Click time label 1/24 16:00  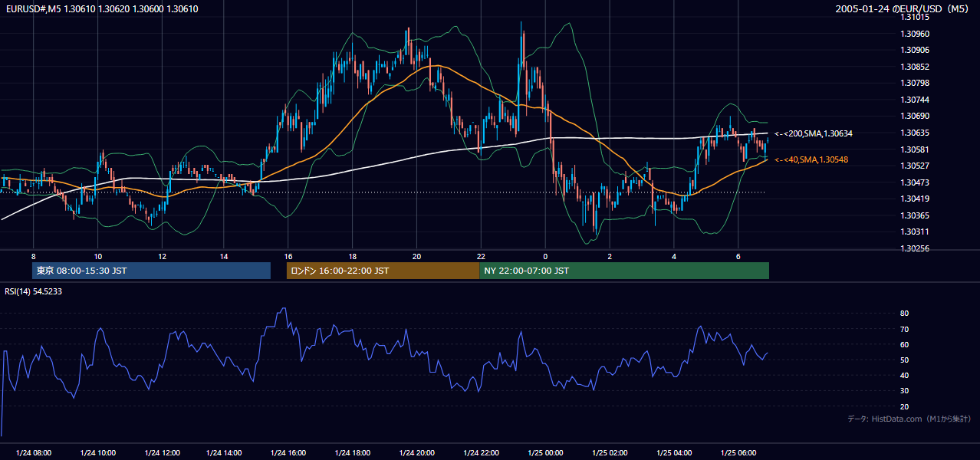(288, 453)
